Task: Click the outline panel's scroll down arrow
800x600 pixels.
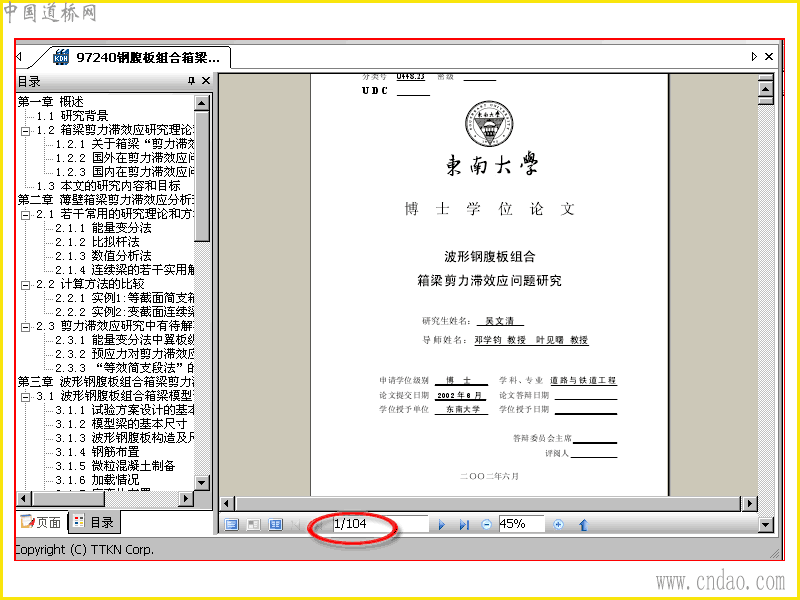Action: (202, 482)
